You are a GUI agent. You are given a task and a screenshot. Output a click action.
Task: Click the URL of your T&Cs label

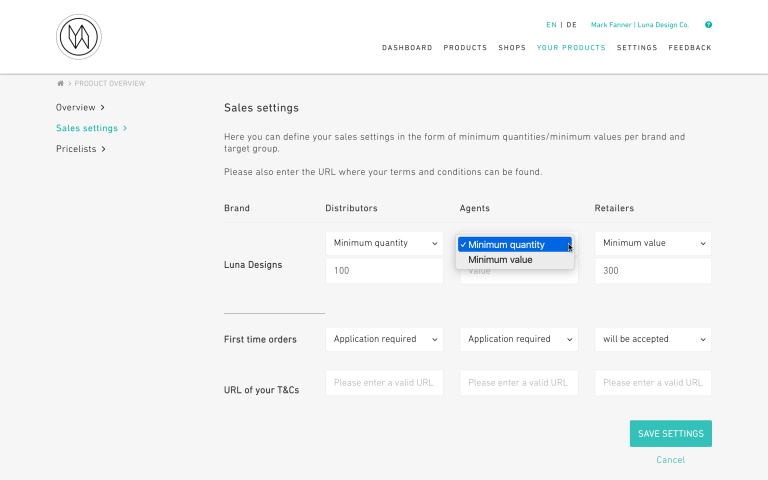point(262,390)
